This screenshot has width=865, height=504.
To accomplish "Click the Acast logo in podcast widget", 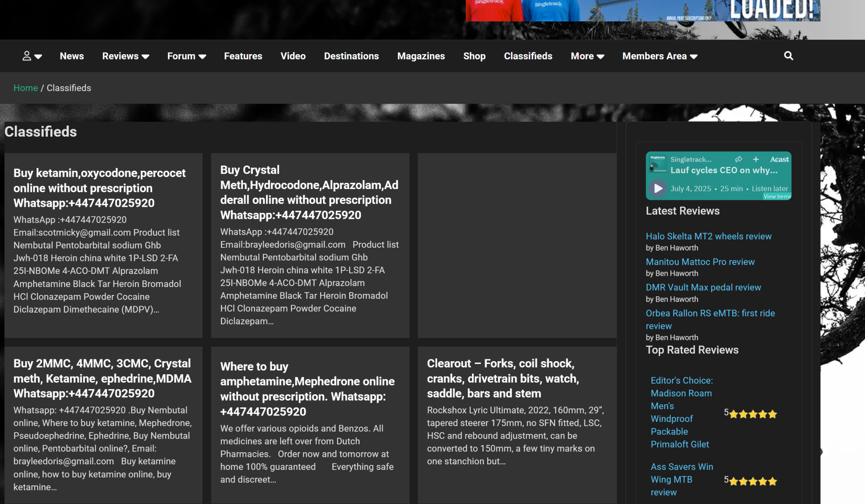I will (x=779, y=159).
